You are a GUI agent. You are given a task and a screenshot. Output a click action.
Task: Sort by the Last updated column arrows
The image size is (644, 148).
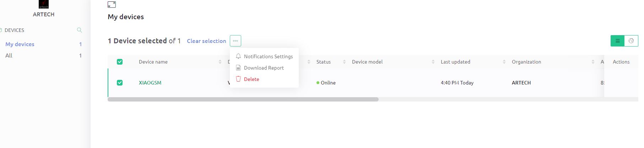click(504, 62)
